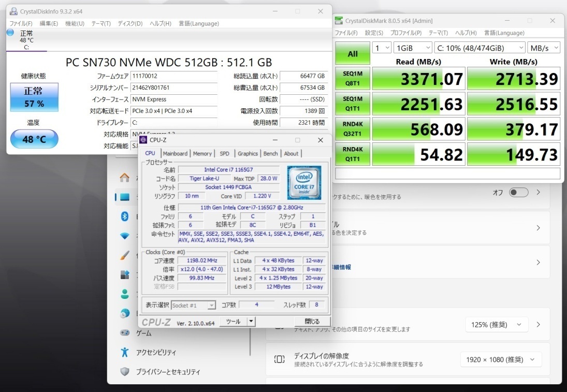Open the プライバシーとセキュリティ shield icon
Screen dimensions: 567x392
pos(125,371)
